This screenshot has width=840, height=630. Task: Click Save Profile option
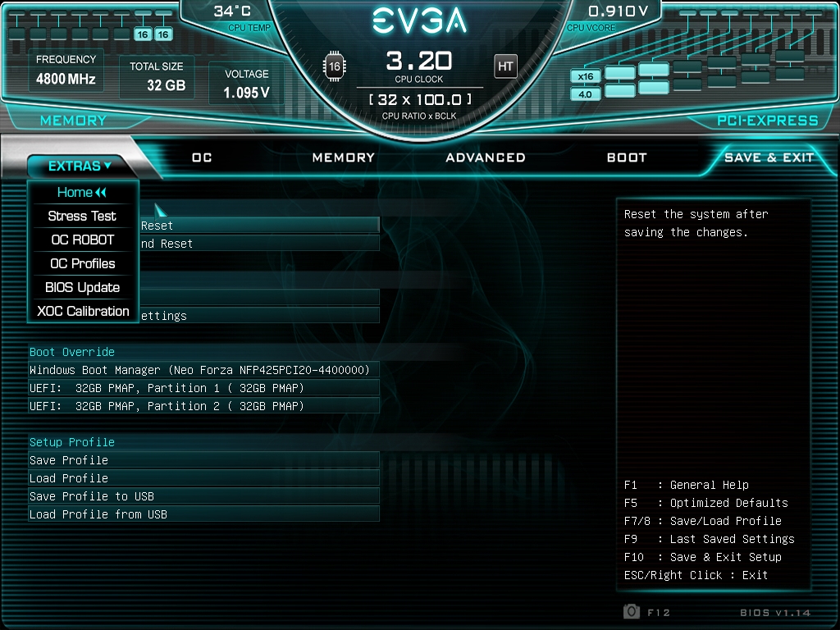pos(203,460)
